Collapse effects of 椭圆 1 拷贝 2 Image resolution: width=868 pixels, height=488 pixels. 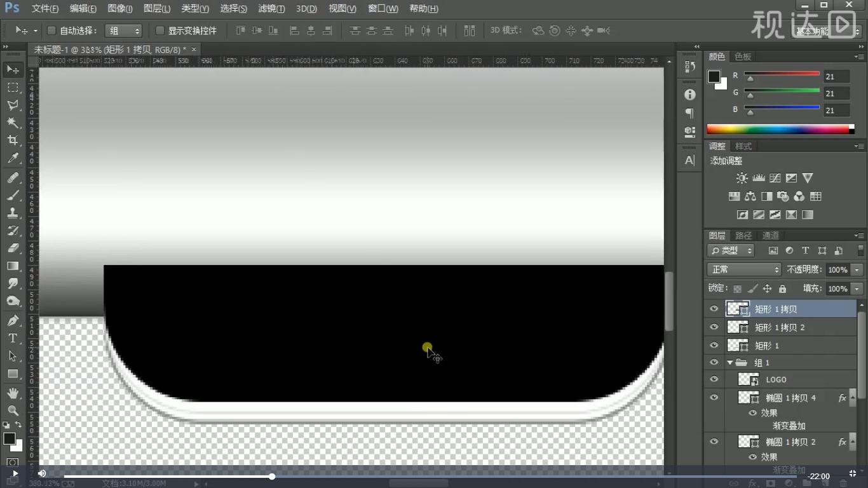(853, 442)
